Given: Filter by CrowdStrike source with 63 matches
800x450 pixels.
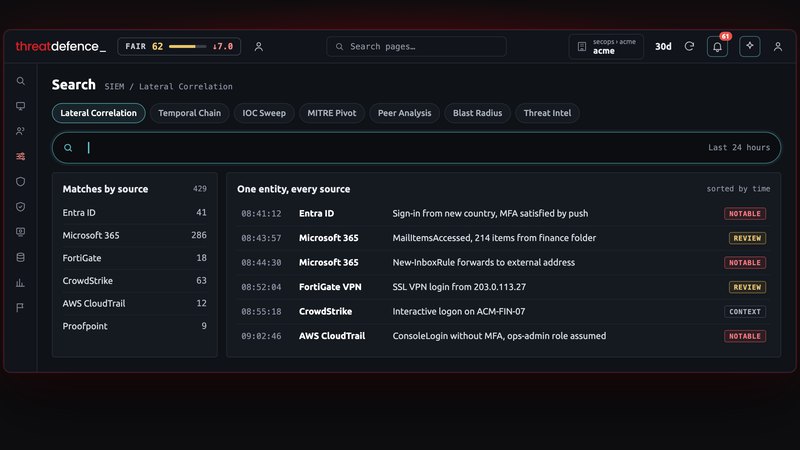Looking at the screenshot, I should click(135, 281).
